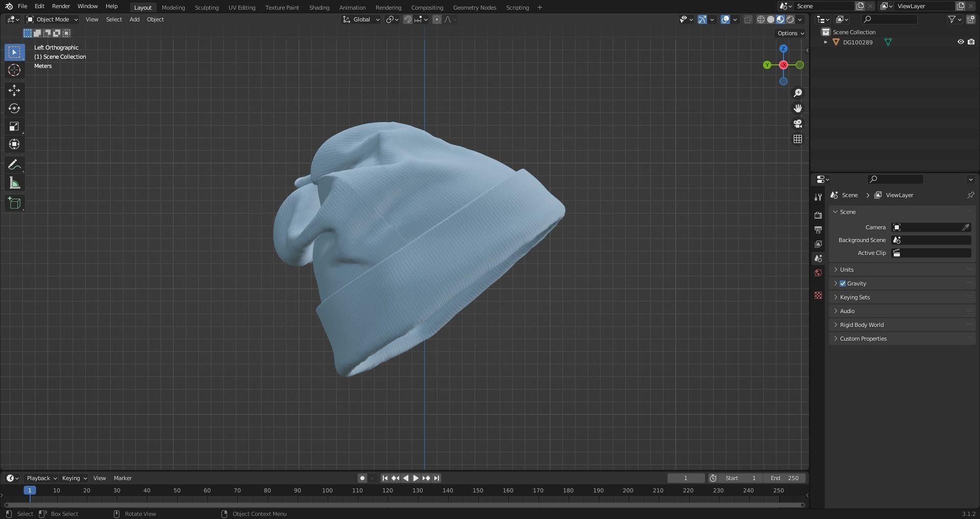This screenshot has height=519, width=980.
Task: Click the outliner search field
Action: [889, 19]
